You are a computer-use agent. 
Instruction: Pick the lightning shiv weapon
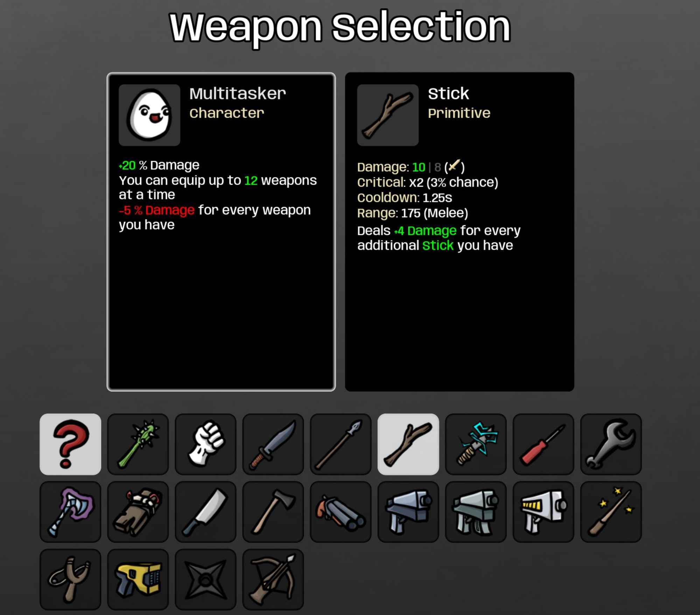476,444
